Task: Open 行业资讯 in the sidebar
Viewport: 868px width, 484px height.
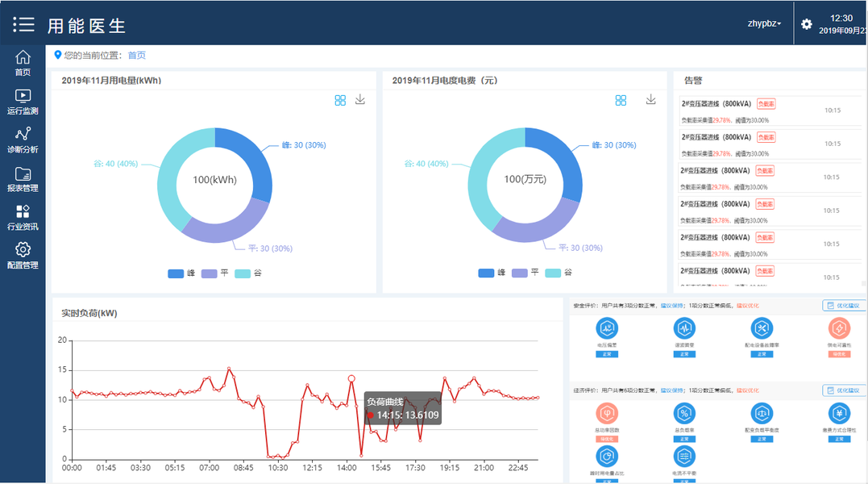Action: (23, 218)
